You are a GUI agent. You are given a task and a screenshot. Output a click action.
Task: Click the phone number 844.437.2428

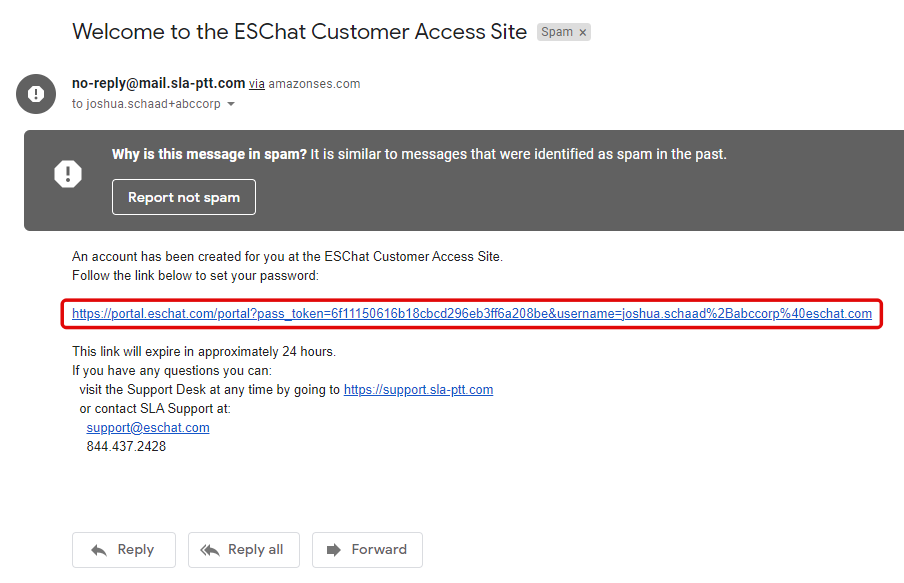click(x=126, y=447)
